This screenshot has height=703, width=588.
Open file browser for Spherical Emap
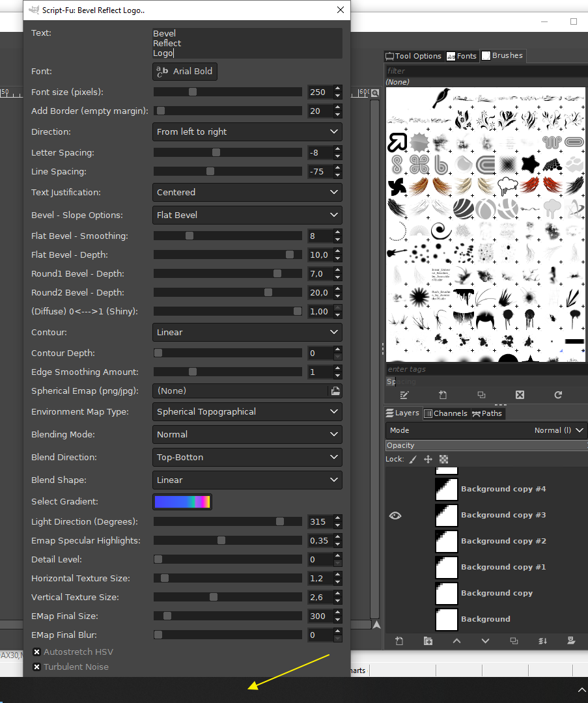click(x=335, y=391)
